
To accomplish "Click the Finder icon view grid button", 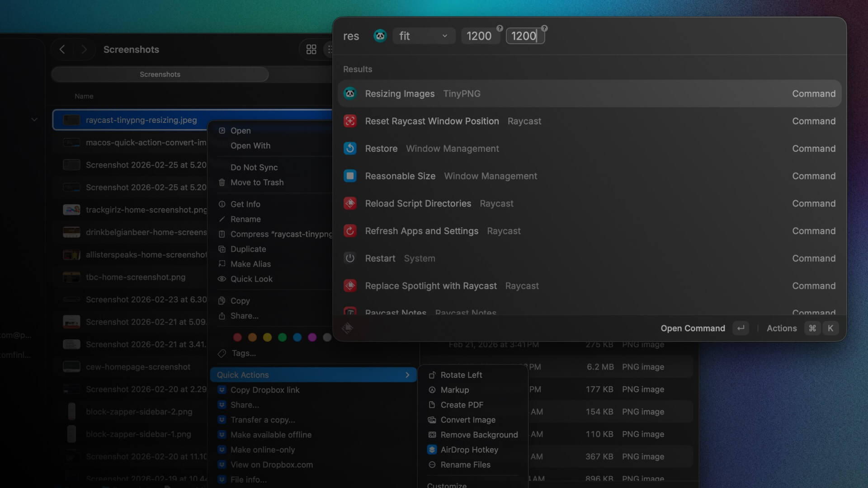I will [311, 49].
